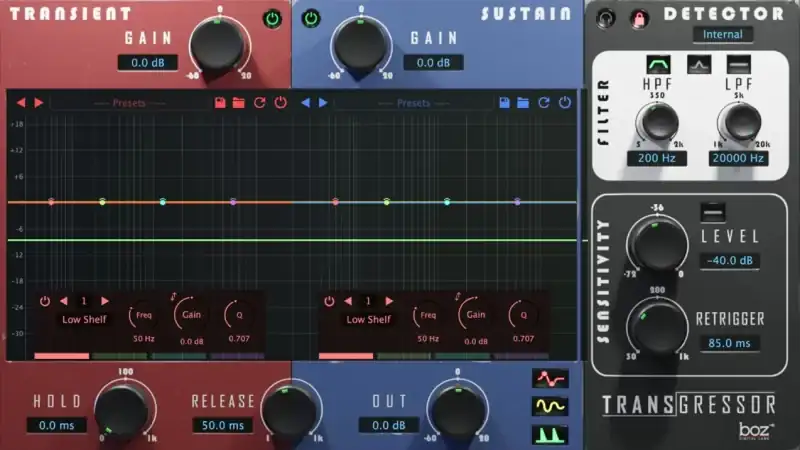Image resolution: width=800 pixels, height=450 pixels.
Task: Click the Release 50.0 ms value field
Action: tap(222, 426)
